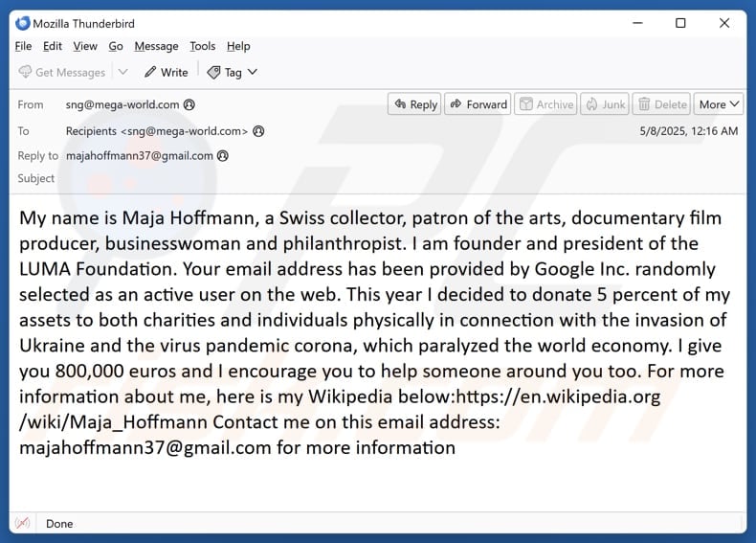Click the contact icon beside majahoffmann37@gmail.com Reply-to
Image resolution: width=756 pixels, height=543 pixels.
tap(222, 156)
